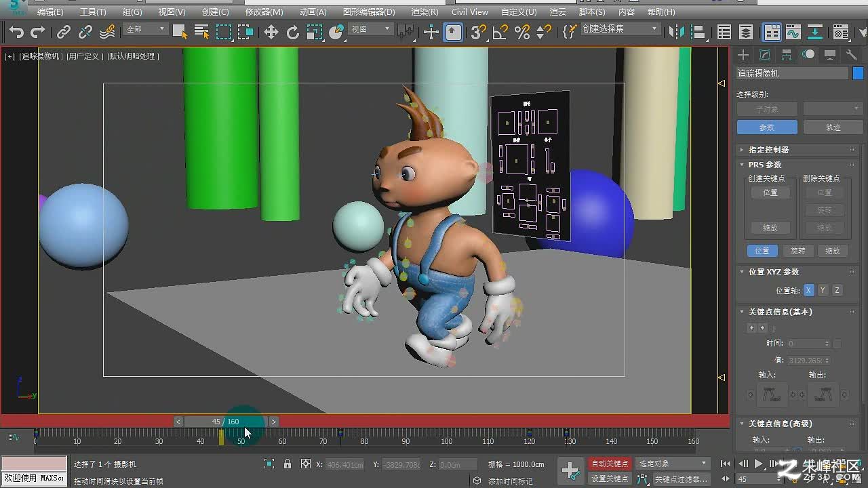Select the X position axis

(808, 290)
